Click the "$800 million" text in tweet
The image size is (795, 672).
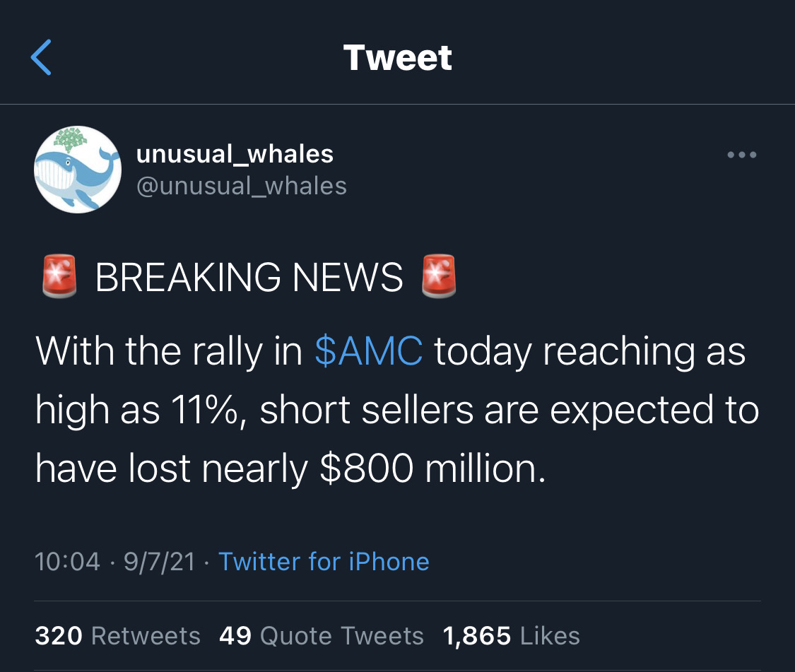pos(432,469)
